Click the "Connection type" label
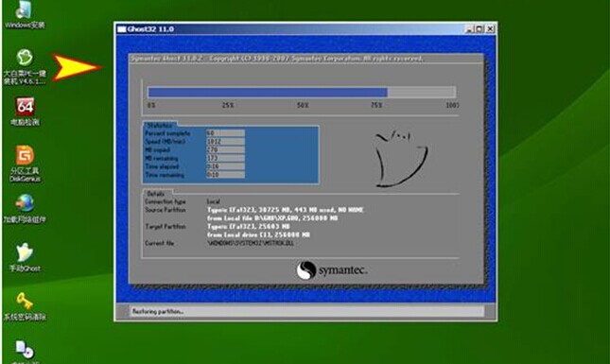 point(166,201)
